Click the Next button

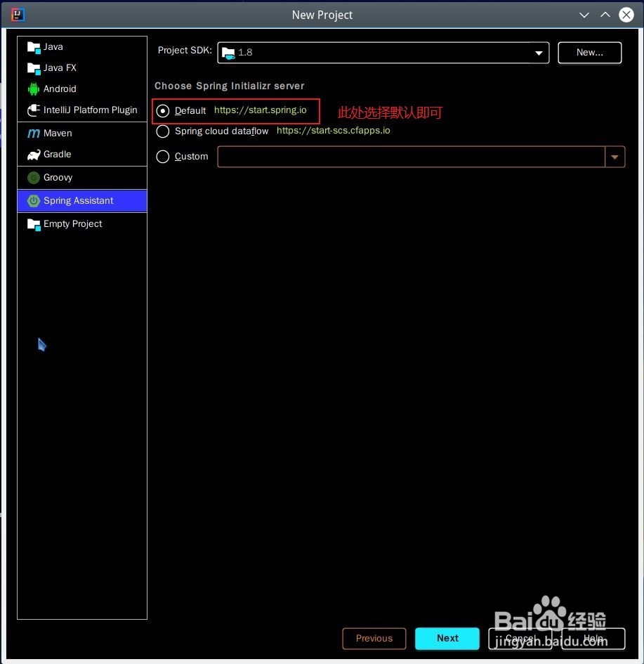(x=447, y=638)
